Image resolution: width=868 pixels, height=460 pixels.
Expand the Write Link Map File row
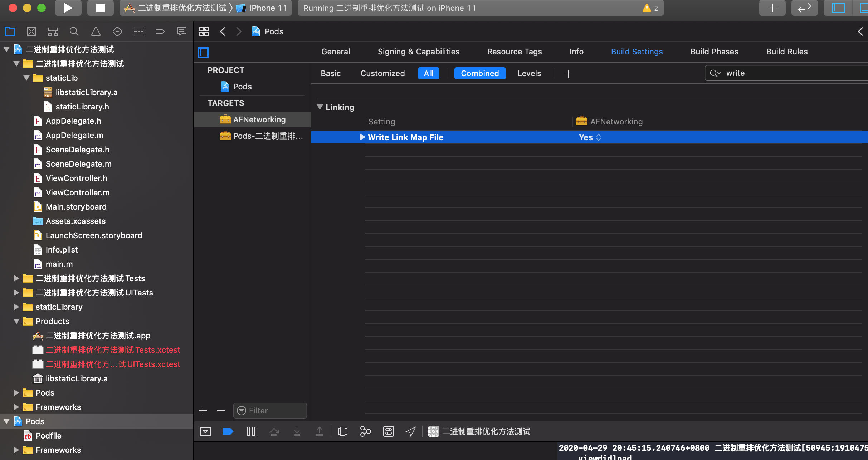coord(362,137)
